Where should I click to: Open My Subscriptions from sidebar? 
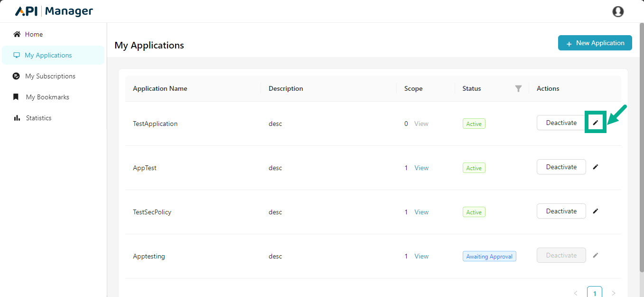coord(50,76)
